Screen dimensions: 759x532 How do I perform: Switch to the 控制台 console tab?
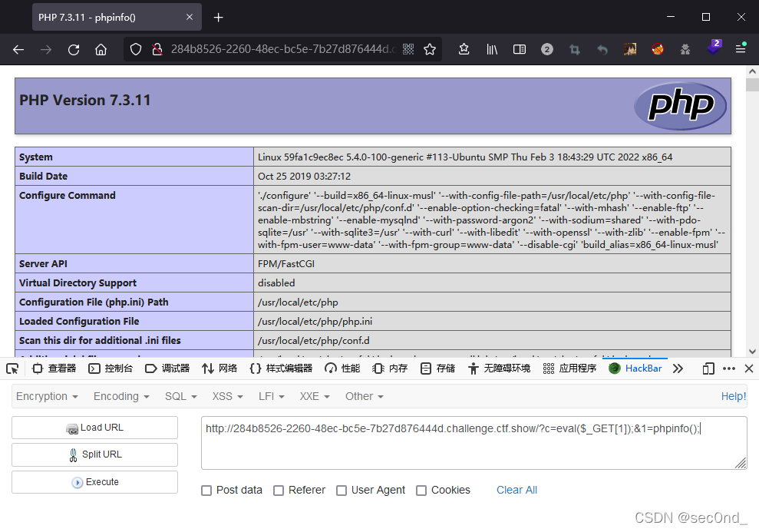[x=111, y=368]
